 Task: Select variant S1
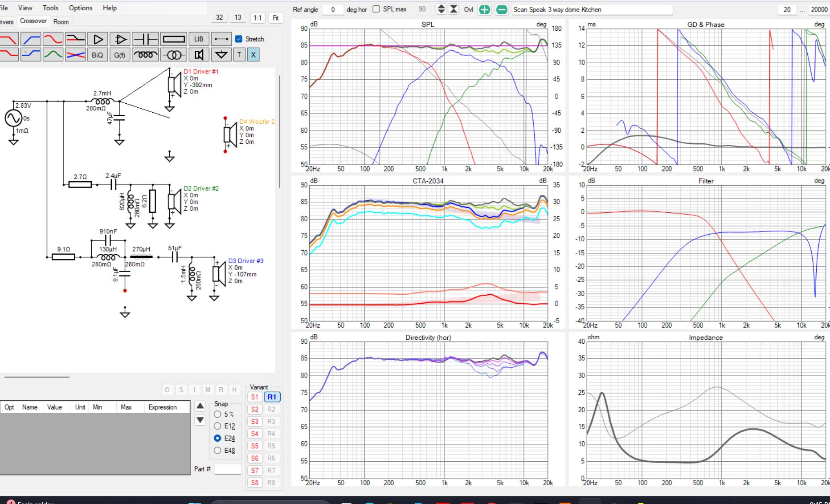coord(254,397)
